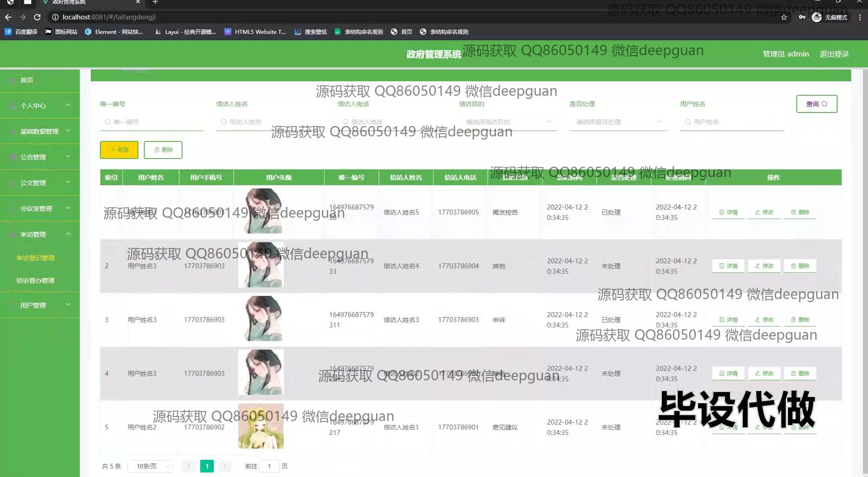Open the 10条/页 page size dropdown
Viewport: 868px width, 477px height.
click(x=151, y=466)
